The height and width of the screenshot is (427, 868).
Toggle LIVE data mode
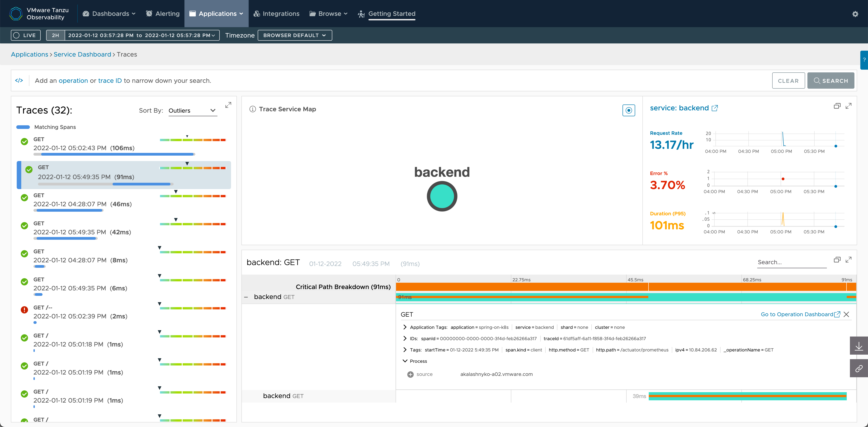pos(26,35)
